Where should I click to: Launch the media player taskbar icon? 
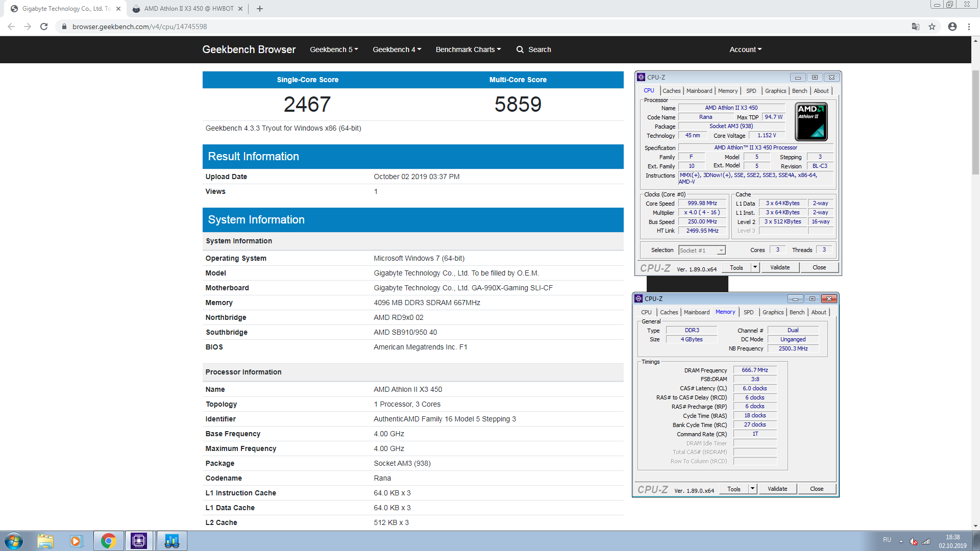coord(76,541)
